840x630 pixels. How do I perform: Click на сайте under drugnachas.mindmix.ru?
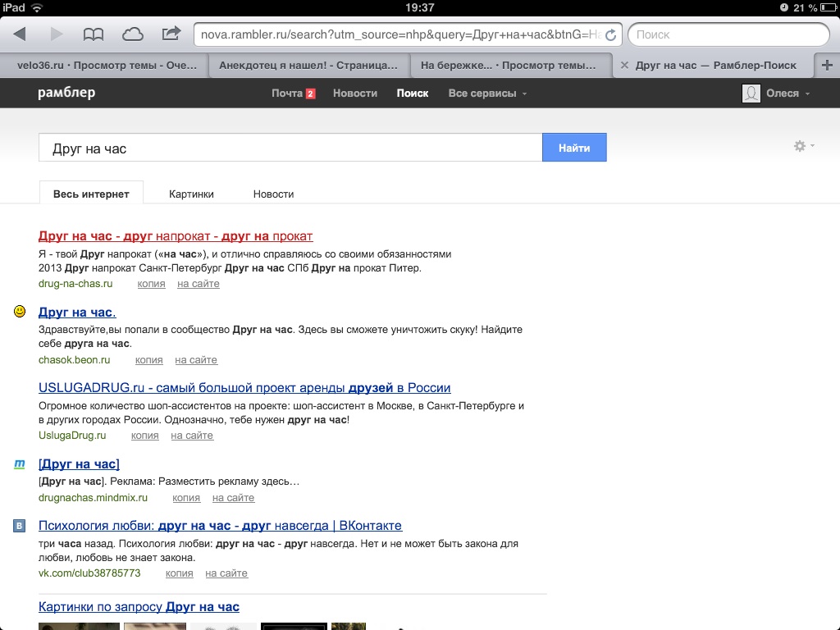tap(233, 498)
